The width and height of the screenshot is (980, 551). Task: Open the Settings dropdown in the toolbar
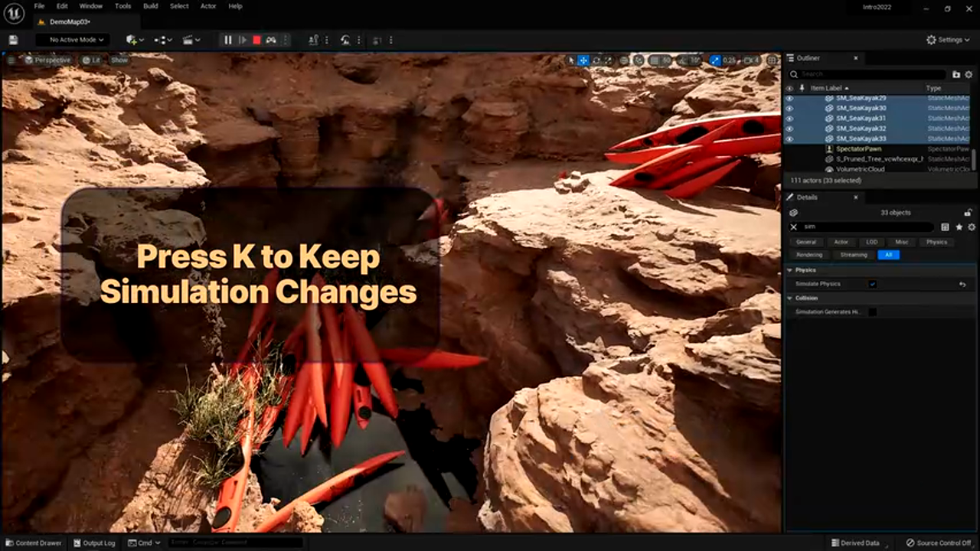(948, 40)
